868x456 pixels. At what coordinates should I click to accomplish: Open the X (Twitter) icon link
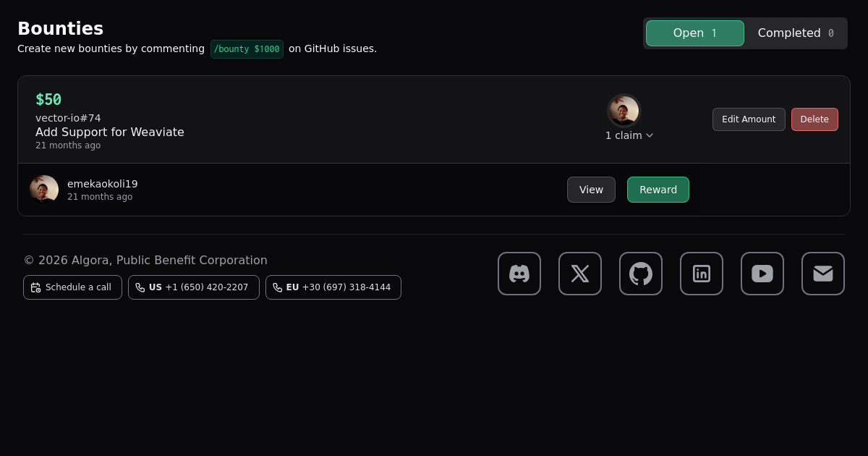(580, 274)
